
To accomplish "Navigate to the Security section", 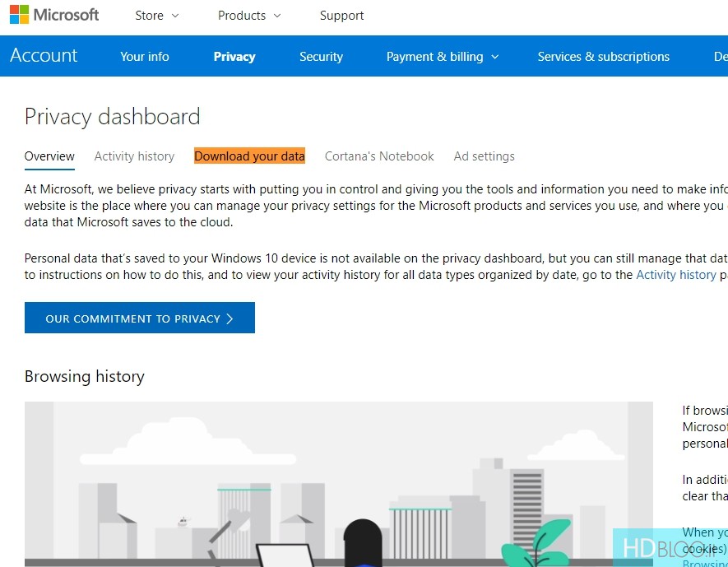I will [x=321, y=57].
